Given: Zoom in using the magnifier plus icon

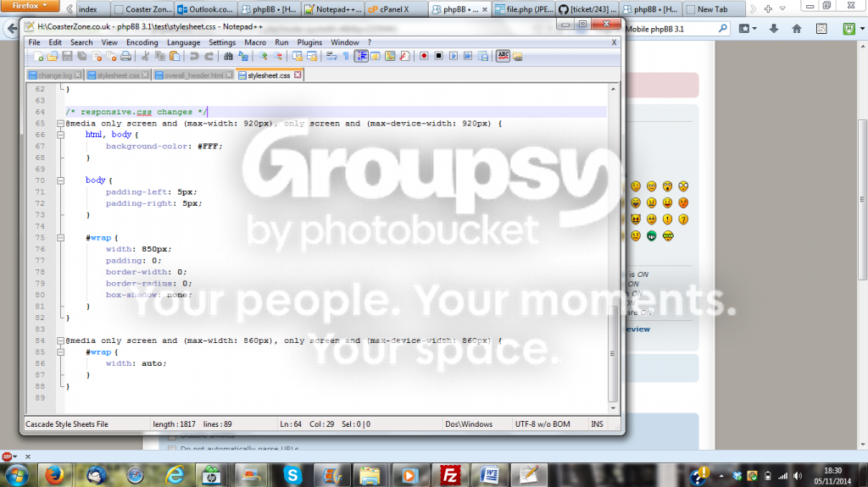Looking at the screenshot, I should [x=263, y=57].
